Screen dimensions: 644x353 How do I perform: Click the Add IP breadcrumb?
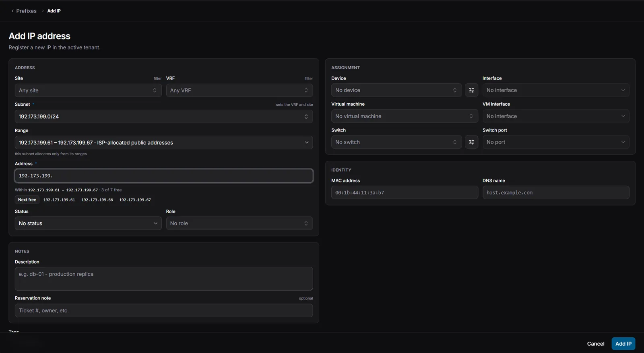pyautogui.click(x=54, y=11)
